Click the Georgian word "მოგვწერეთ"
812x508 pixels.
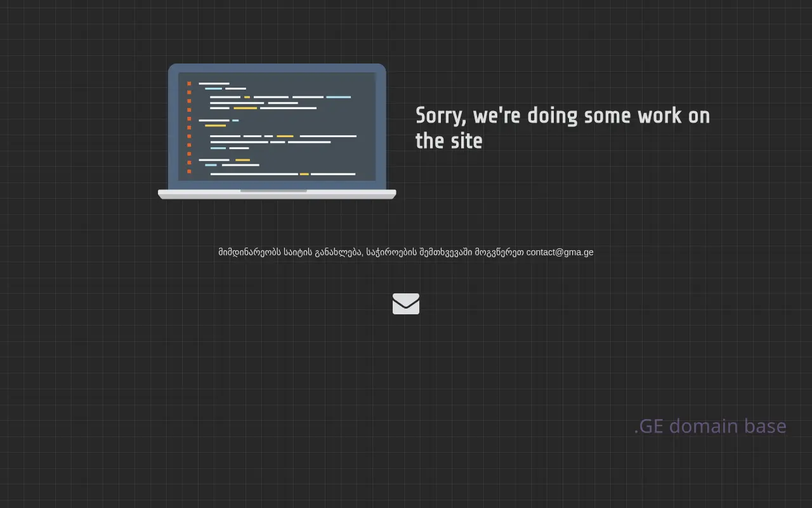(499, 252)
